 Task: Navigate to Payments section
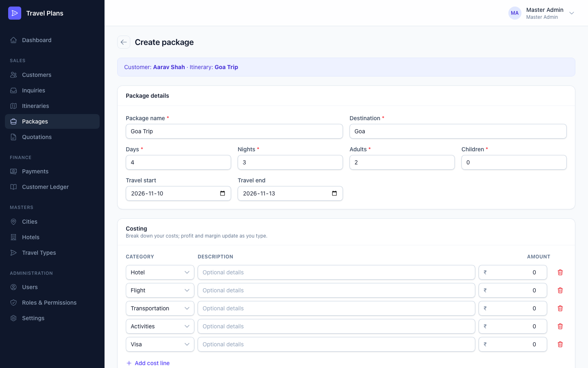coord(52,171)
